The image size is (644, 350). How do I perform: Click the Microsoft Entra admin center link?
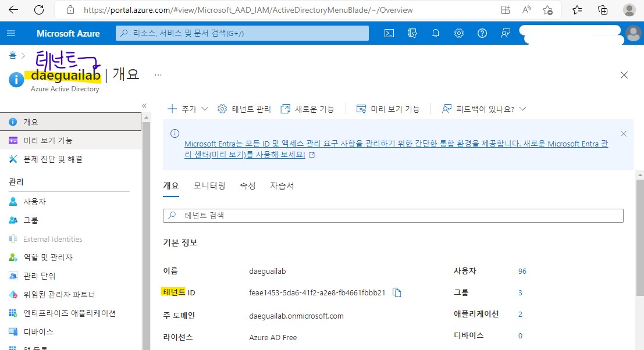[x=396, y=149]
